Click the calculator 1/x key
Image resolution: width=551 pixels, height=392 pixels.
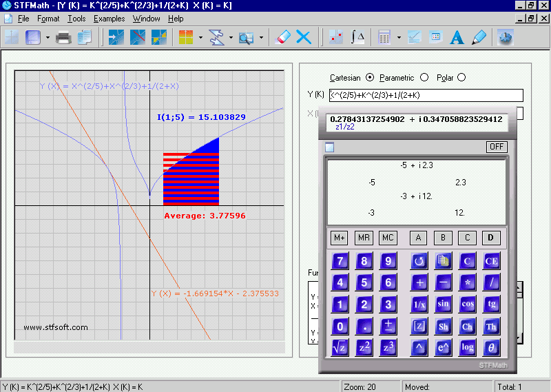pyautogui.click(x=419, y=304)
